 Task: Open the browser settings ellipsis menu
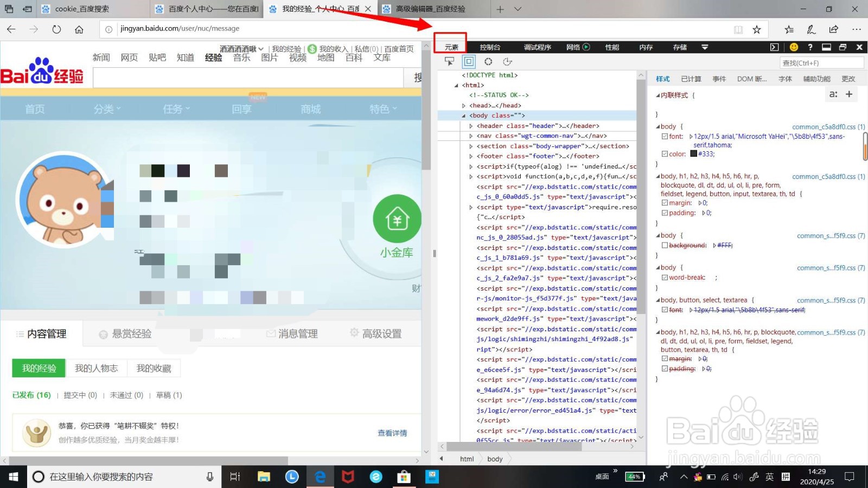click(x=857, y=29)
